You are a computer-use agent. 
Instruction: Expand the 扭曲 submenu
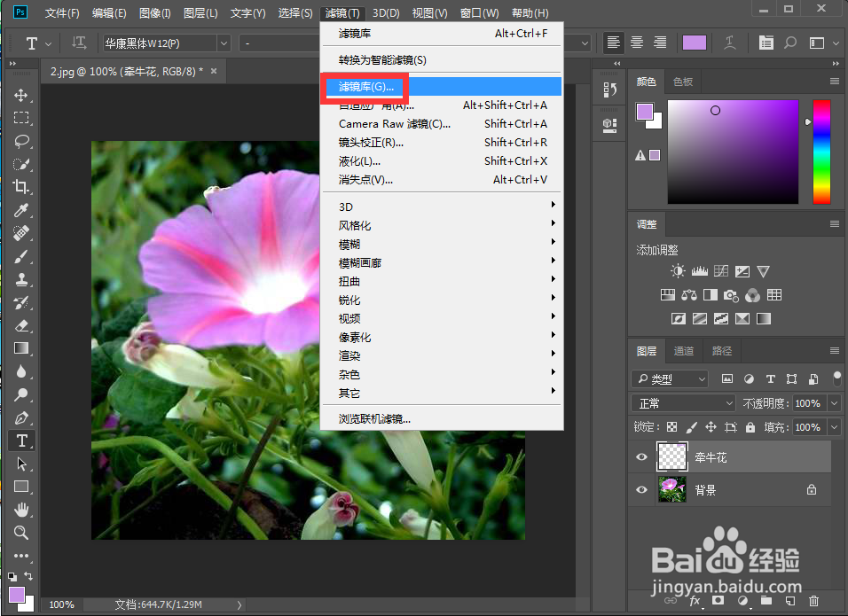pos(442,282)
